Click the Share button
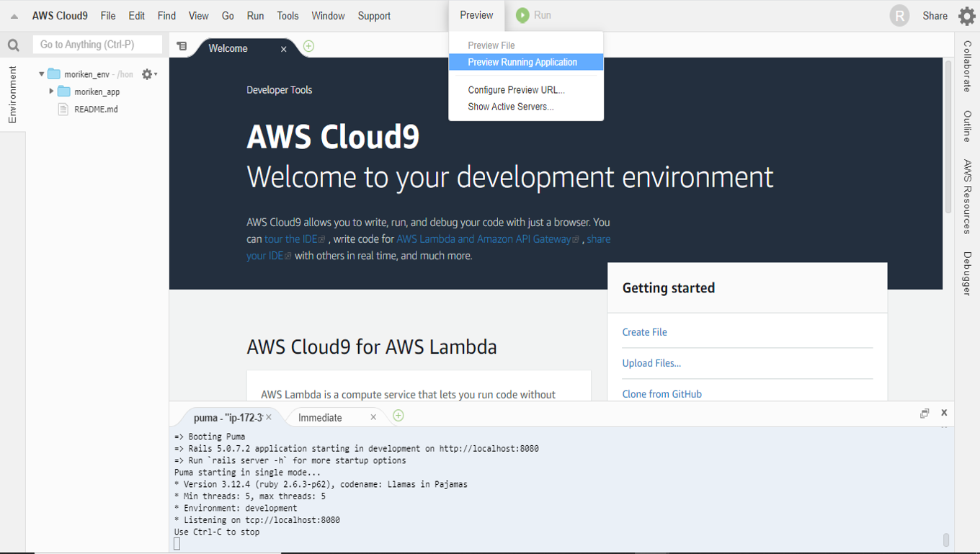 935,16
